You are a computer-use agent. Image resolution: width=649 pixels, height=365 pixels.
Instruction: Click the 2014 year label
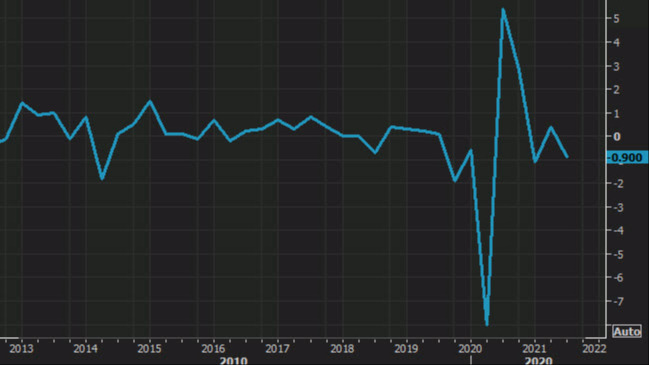tap(85, 349)
